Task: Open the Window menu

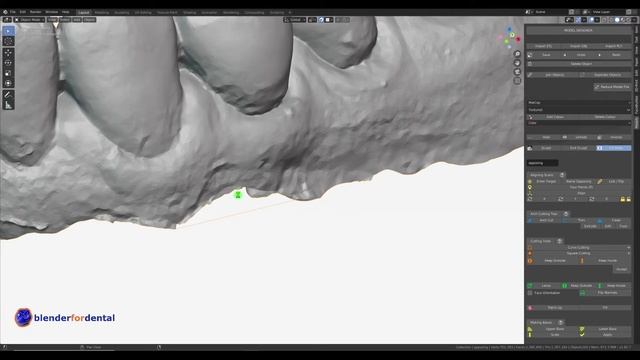Action: 52,12
